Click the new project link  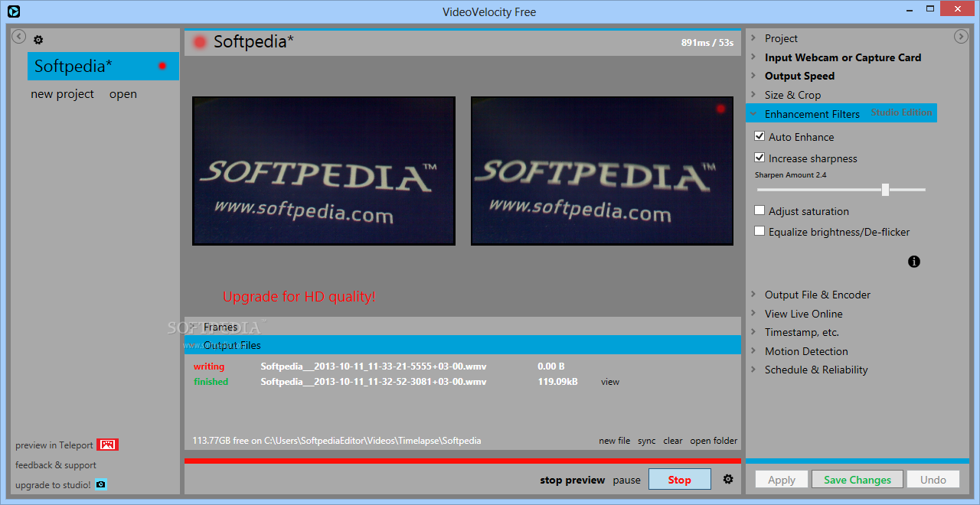coord(62,94)
